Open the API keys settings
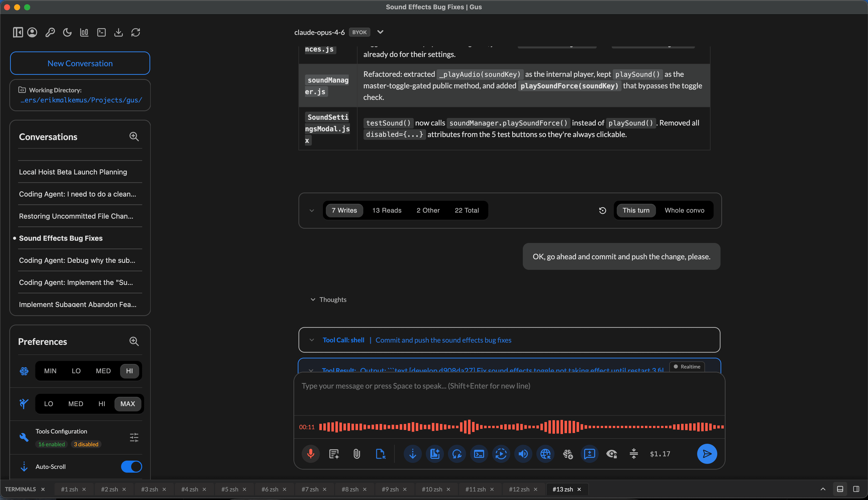 coord(50,32)
